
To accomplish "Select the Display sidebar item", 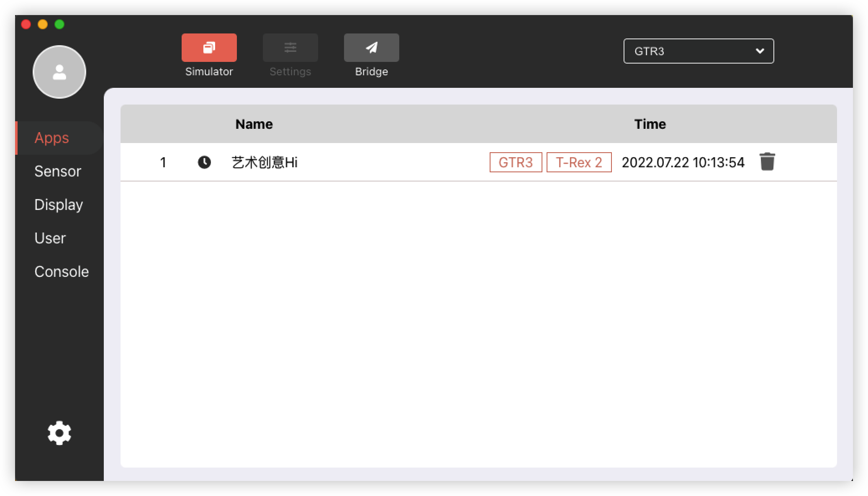I will click(x=59, y=205).
